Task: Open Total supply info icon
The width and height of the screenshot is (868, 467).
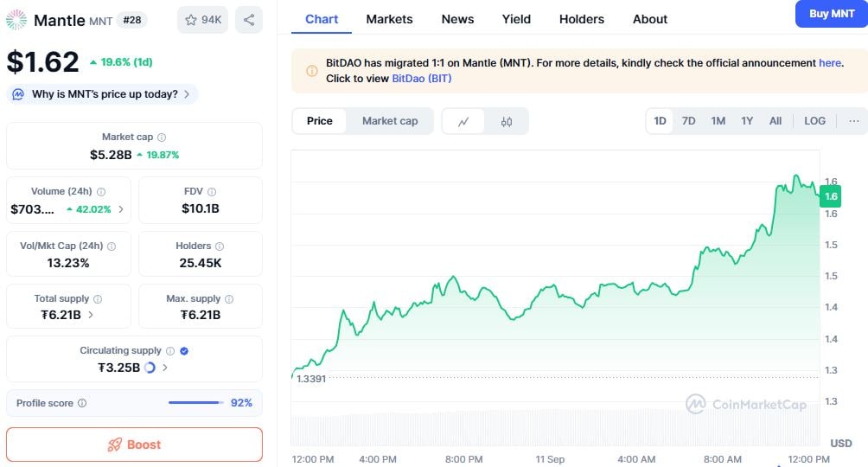Action: 98,299
